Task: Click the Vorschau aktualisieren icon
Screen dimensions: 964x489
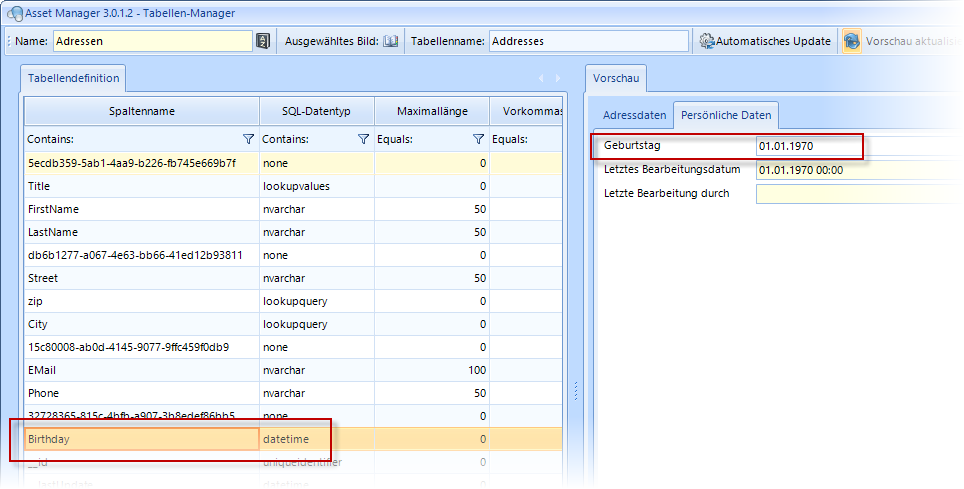Action: [851, 41]
